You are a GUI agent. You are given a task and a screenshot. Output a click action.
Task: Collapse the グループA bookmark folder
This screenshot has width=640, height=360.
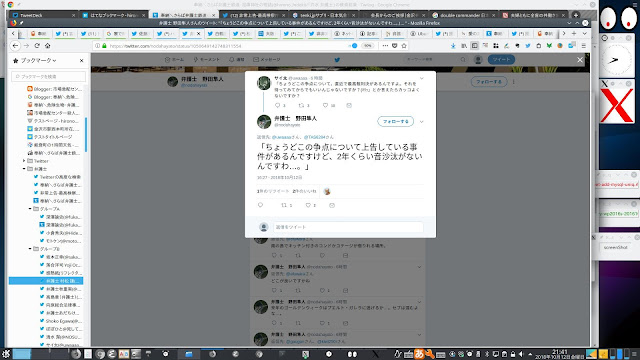(x=30, y=209)
